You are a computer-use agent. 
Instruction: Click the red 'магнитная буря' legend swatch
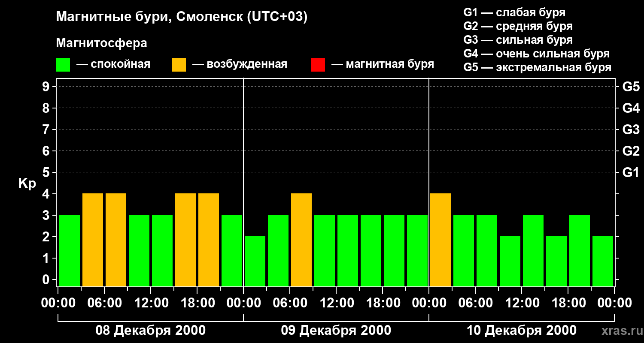(318, 65)
